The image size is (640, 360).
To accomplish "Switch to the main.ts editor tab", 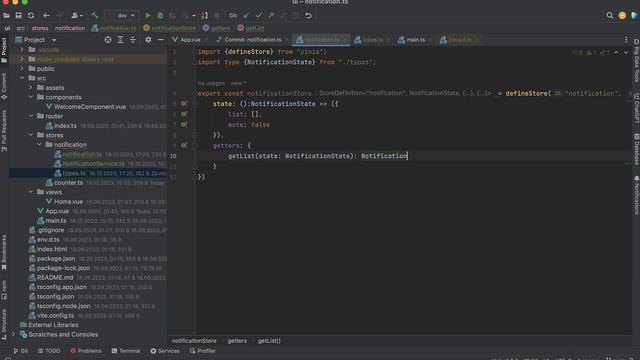I will (415, 40).
